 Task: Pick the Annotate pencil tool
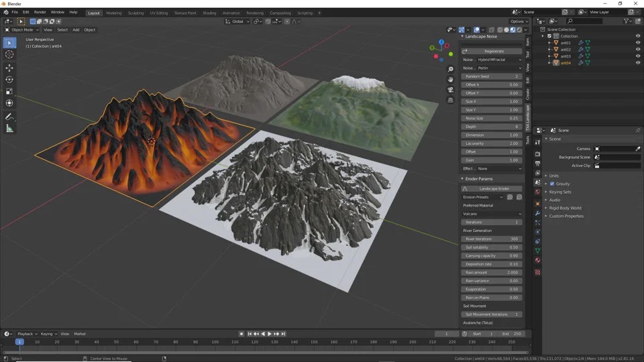point(9,117)
